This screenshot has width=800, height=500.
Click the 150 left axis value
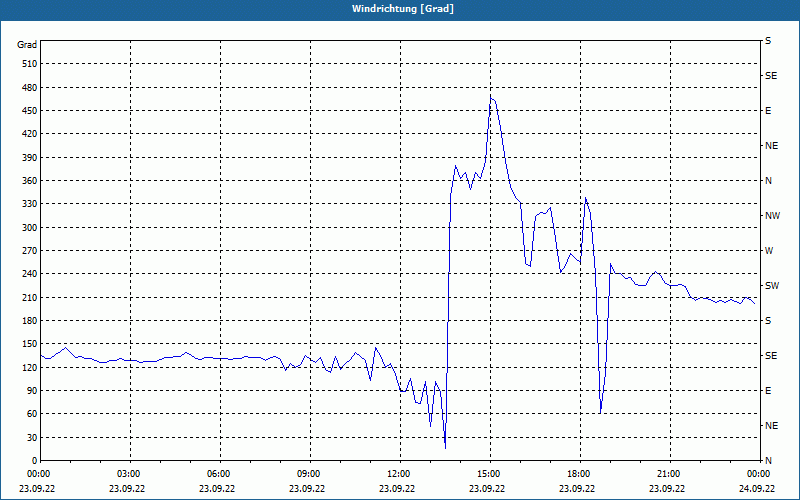point(30,344)
